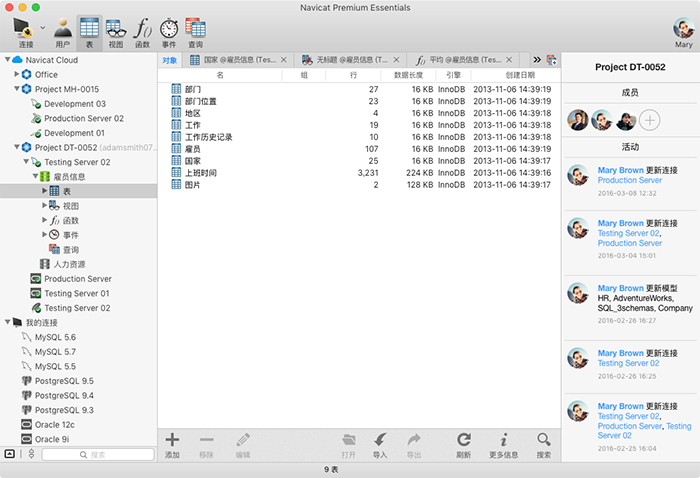Screen dimensions: 700x478
Task: Select the 工作历史记录 table row
Action: (x=359, y=137)
